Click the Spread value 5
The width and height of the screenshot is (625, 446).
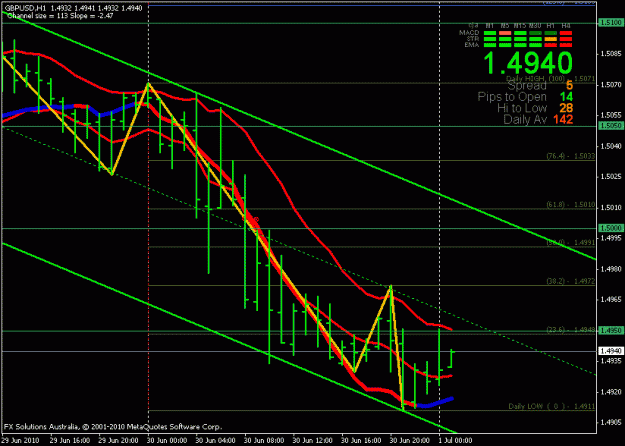(x=569, y=85)
